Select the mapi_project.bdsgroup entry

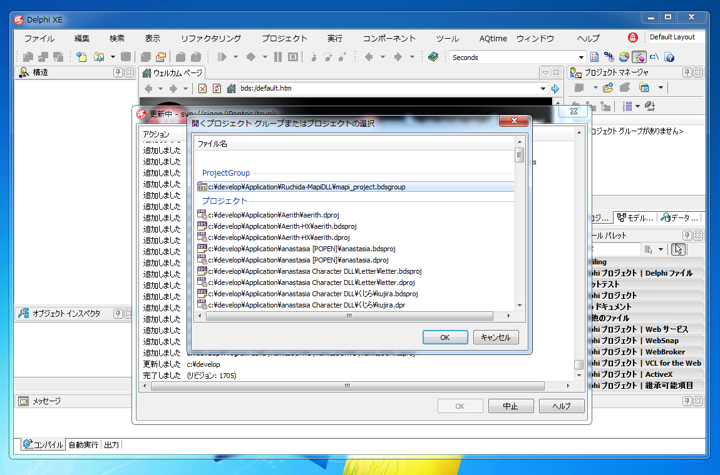pos(355,187)
